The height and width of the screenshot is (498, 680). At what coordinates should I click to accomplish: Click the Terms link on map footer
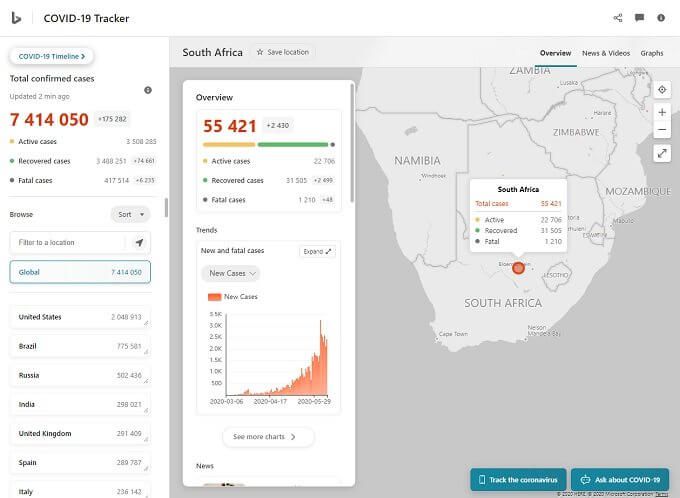tap(661, 494)
